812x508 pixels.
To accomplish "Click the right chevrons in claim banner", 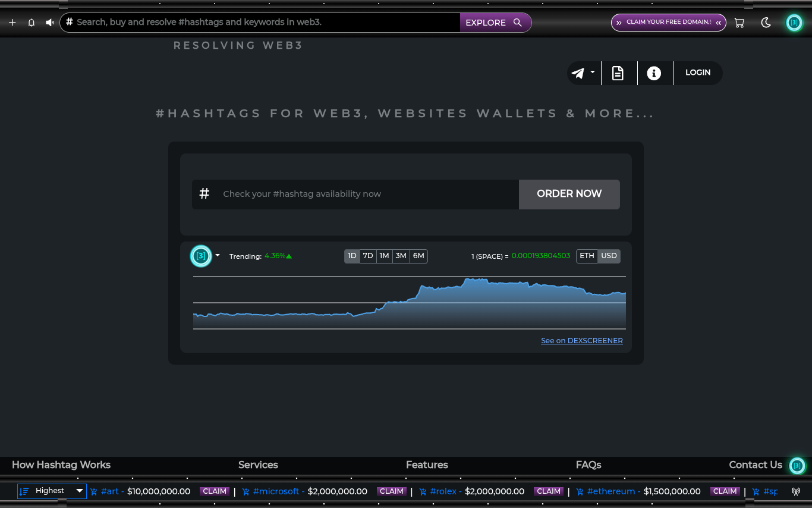I will [719, 23].
